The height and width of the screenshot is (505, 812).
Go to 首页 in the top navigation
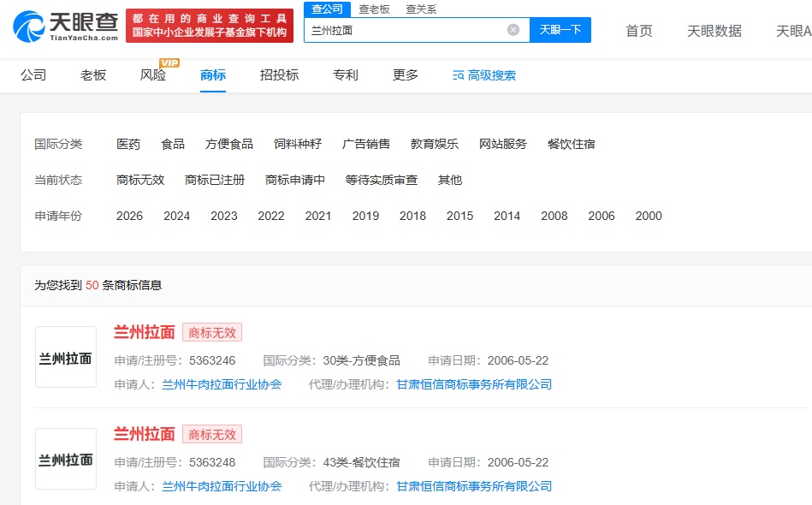(x=639, y=31)
